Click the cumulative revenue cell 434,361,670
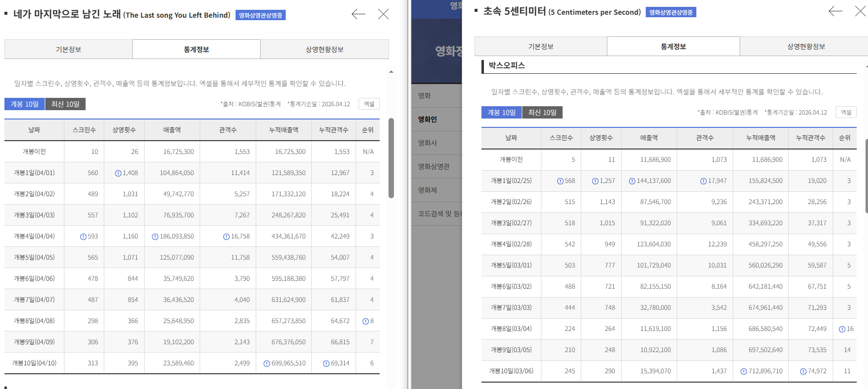Screen dimensions: 868x389 (288, 237)
